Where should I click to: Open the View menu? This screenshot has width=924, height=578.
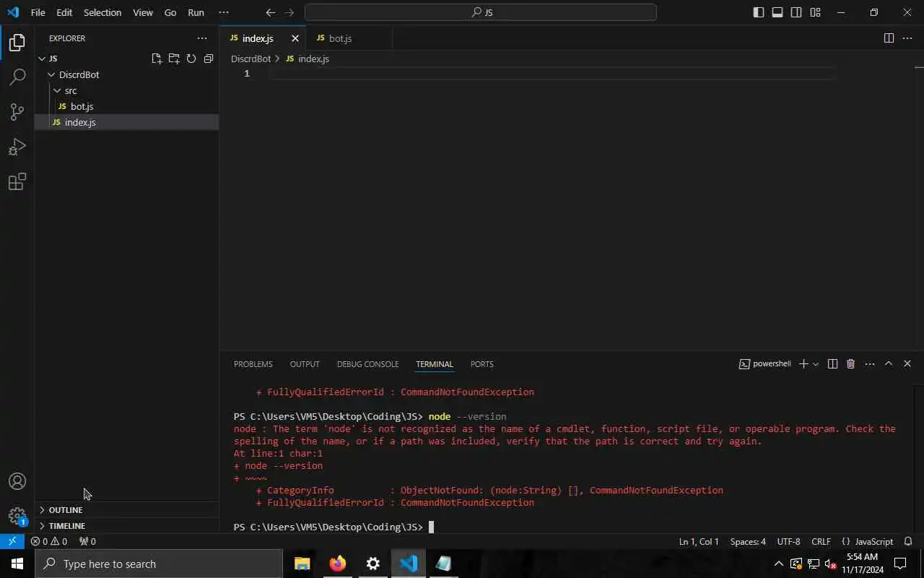click(143, 12)
